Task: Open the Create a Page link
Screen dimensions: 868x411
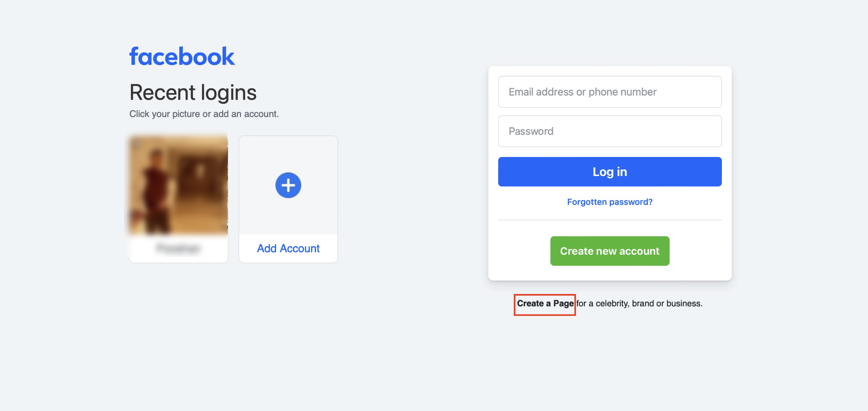Action: (545, 303)
